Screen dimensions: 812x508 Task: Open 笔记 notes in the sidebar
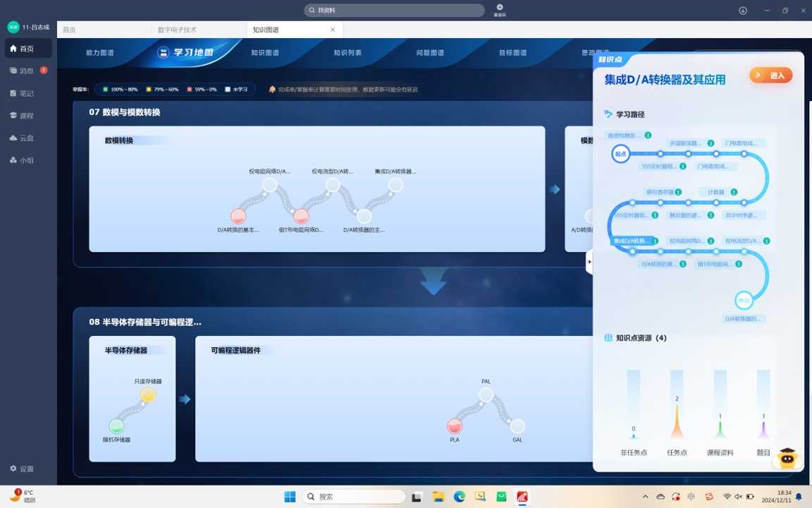27,93
